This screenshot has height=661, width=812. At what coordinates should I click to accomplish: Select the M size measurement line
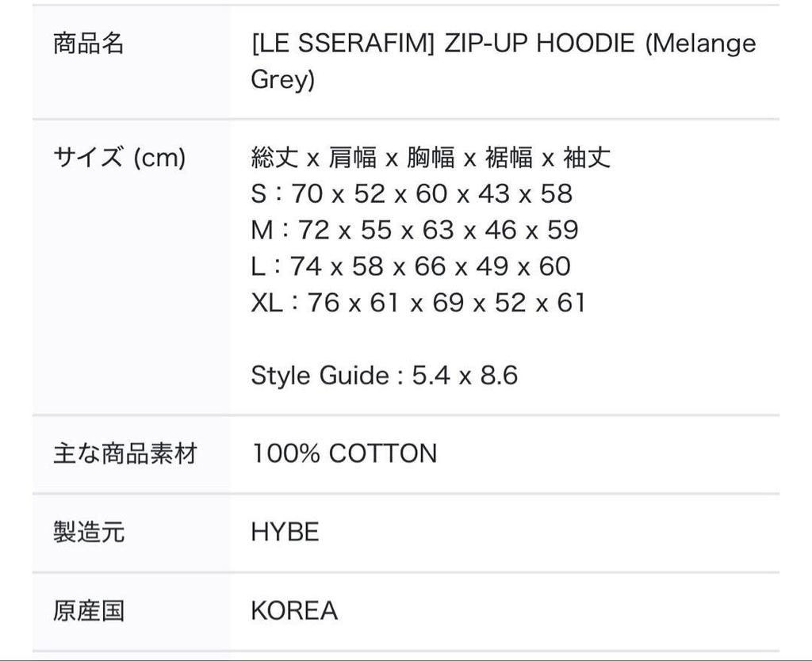coord(415,231)
